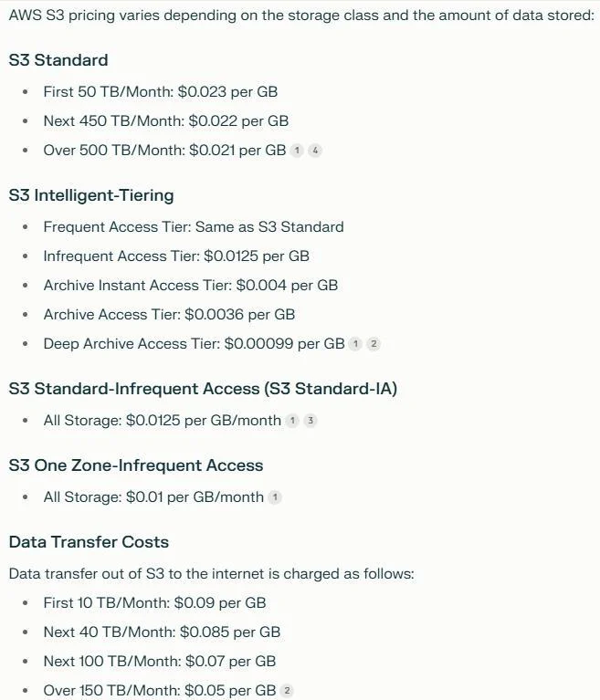Click the Frequent Access Tier bullet line
This screenshot has height=700, width=600.
(x=194, y=226)
